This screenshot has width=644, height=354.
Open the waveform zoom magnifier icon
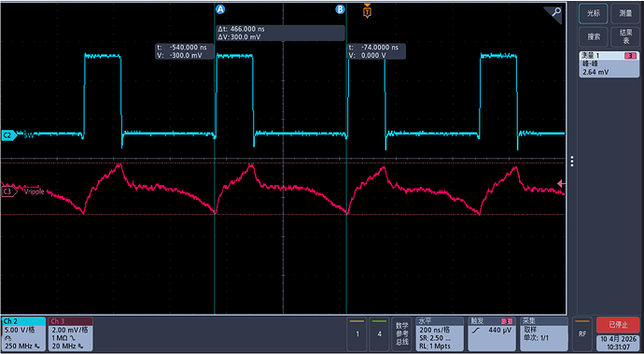(x=555, y=12)
